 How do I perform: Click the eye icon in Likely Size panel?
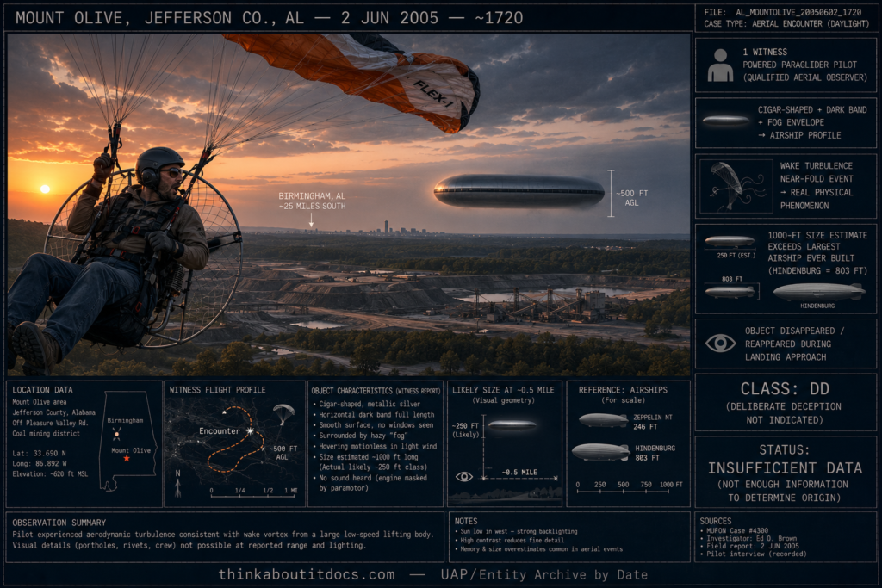tap(463, 477)
